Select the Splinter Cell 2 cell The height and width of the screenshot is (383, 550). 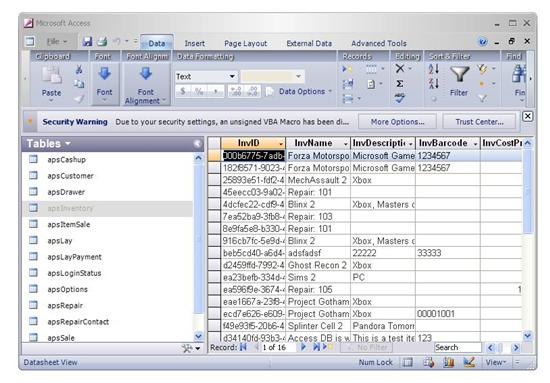tap(318, 326)
